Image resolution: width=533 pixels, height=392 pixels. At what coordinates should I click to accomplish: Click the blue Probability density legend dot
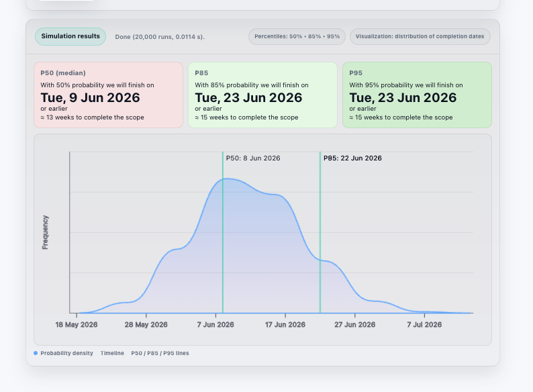[36, 353]
